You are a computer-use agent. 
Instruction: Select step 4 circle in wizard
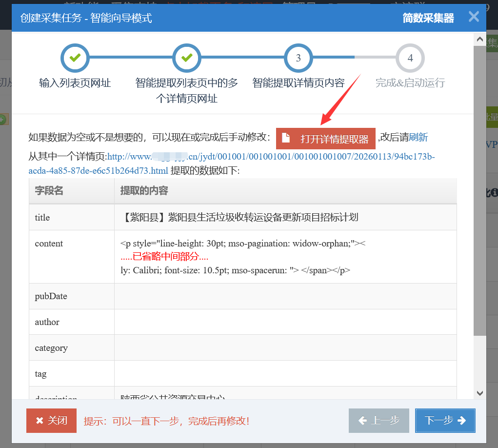click(410, 58)
